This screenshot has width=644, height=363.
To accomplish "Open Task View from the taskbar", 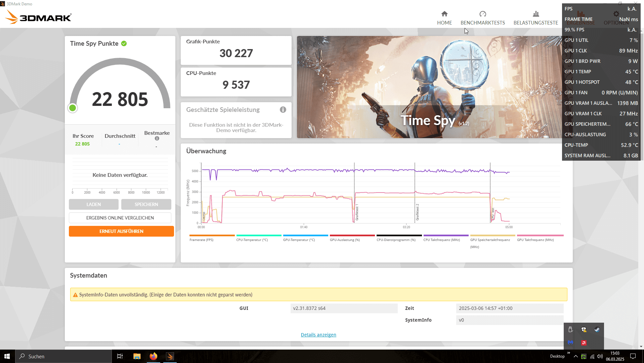I will click(x=120, y=356).
